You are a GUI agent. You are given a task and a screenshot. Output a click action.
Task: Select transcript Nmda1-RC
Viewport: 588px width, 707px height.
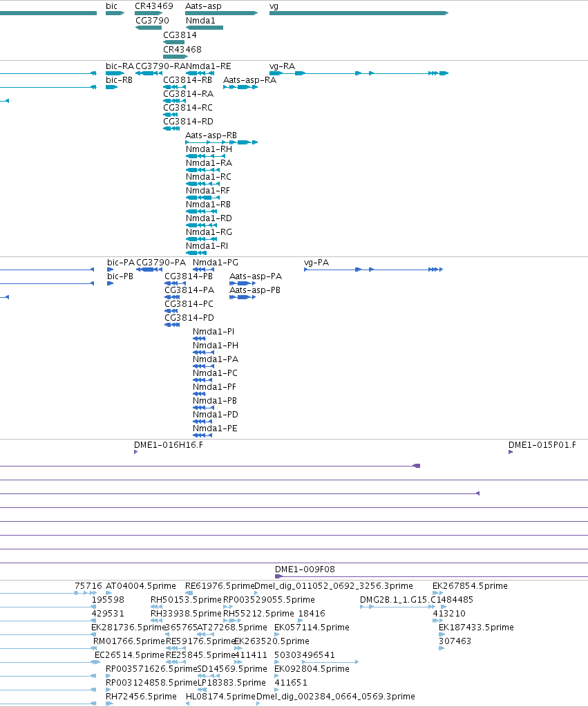point(203,184)
